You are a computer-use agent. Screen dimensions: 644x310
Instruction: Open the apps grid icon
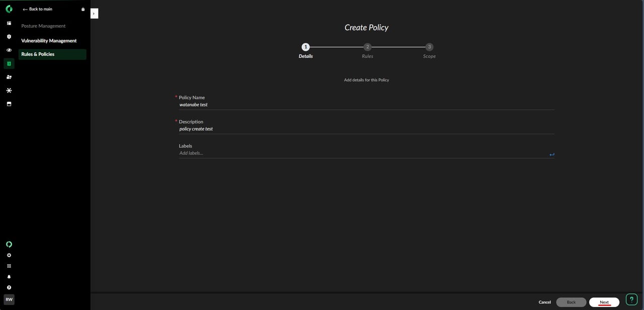tap(9, 266)
